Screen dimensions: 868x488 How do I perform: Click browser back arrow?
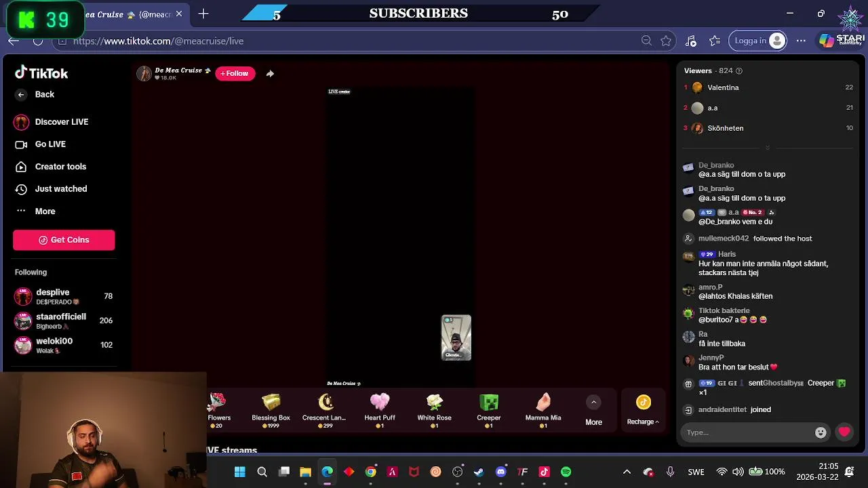pyautogui.click(x=14, y=41)
